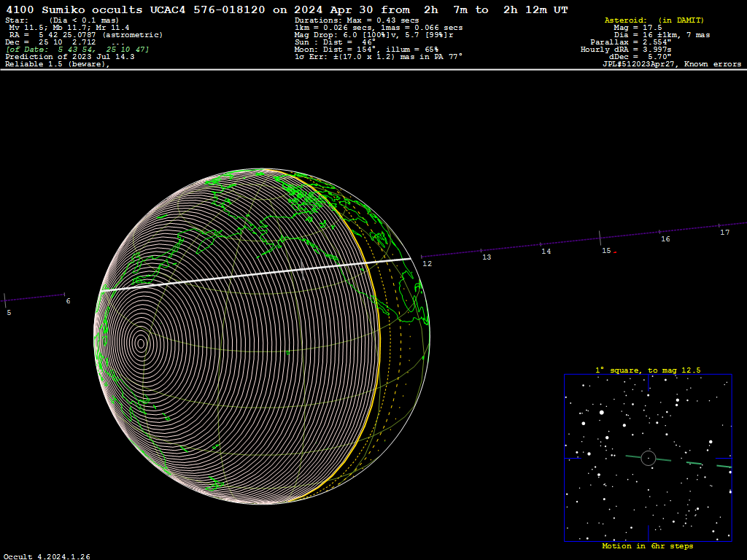Select the asteroid "Mag = 17.5" value
Image resolution: width=747 pixels, height=560 pixels.
[638, 28]
